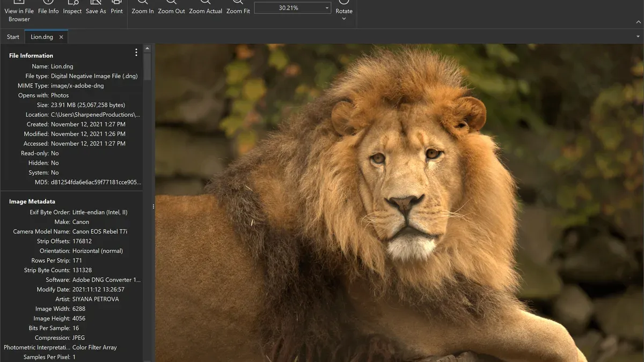This screenshot has width=644, height=362.
Task: Click the File Info toolbar button
Action: click(48, 7)
